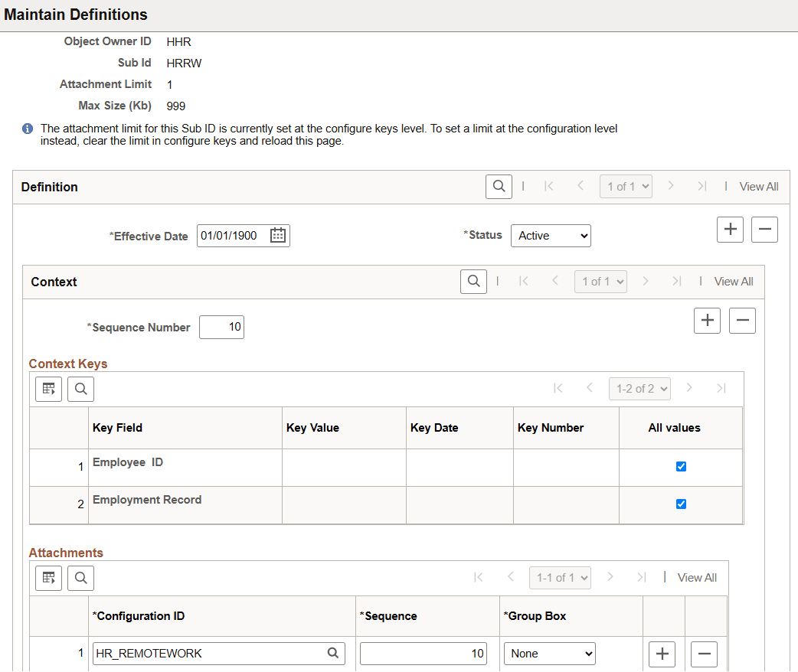Image resolution: width=798 pixels, height=672 pixels.
Task: Open the Definition section search icon
Action: pos(499,186)
